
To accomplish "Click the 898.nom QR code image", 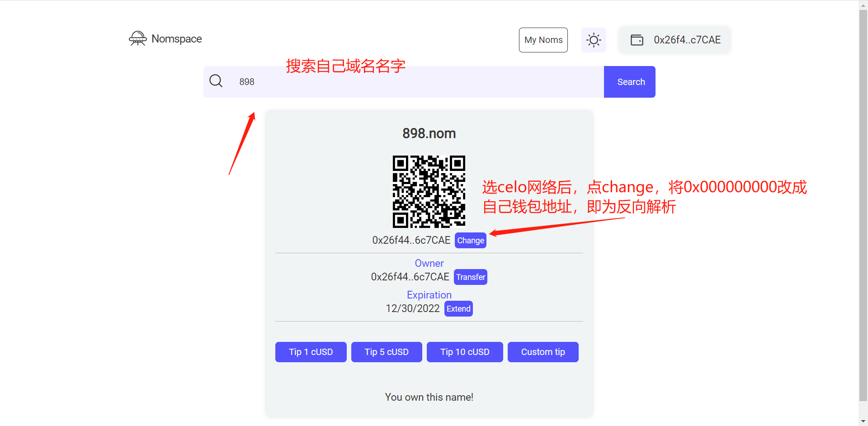I will [x=429, y=192].
